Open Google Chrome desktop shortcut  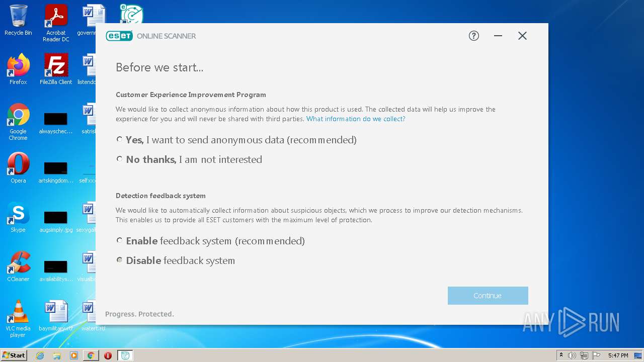18,122
